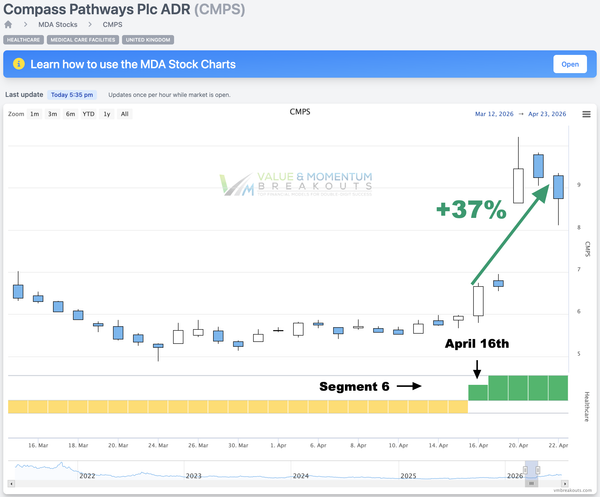The image size is (600, 497).
Task: Click the right navigator range handle
Action: 538,470
